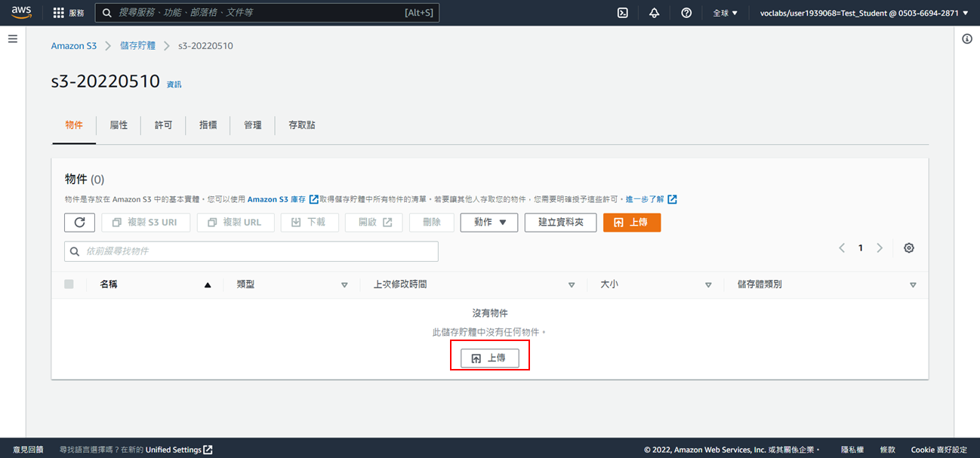Image resolution: width=980 pixels, height=458 pixels.
Task: Go to previous page arrow in pagination
Action: (x=842, y=247)
